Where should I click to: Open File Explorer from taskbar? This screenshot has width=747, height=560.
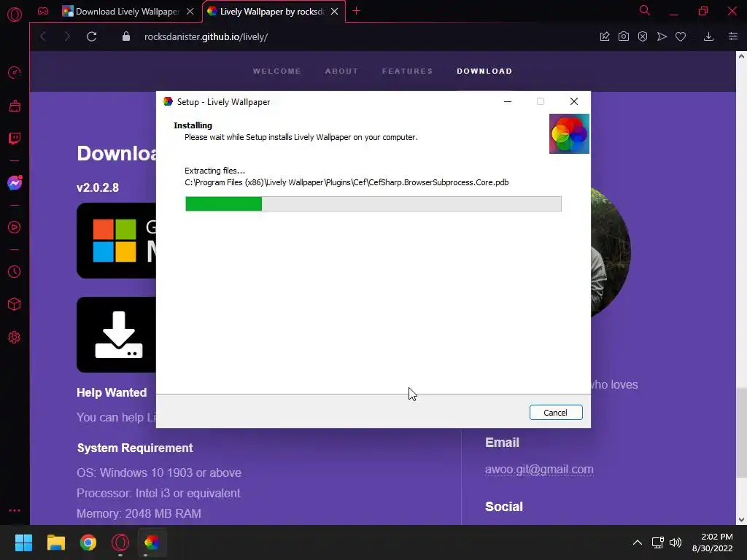55,542
